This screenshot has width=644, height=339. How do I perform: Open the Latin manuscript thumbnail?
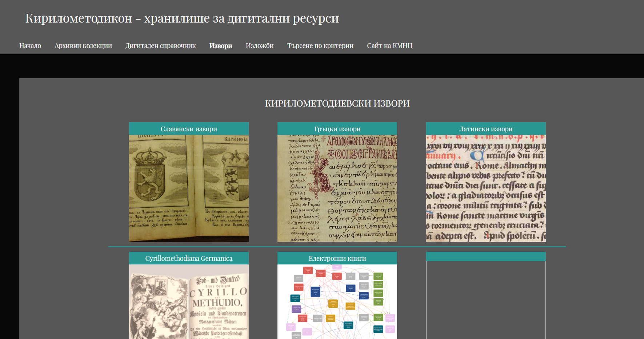click(485, 188)
